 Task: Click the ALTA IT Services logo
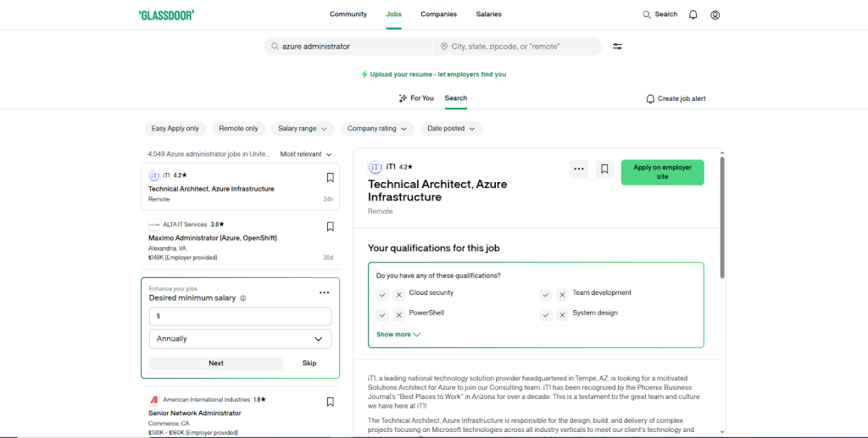point(154,225)
